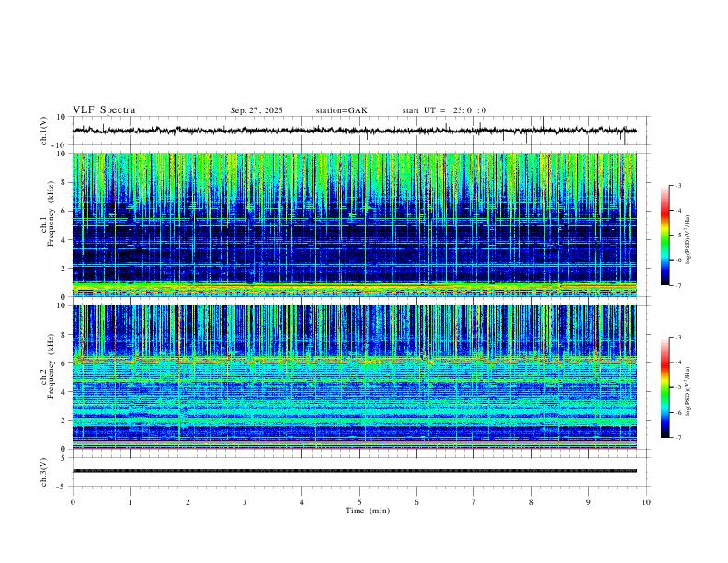Click the time axis tick label '10'
The image size is (728, 563).
tap(646, 502)
